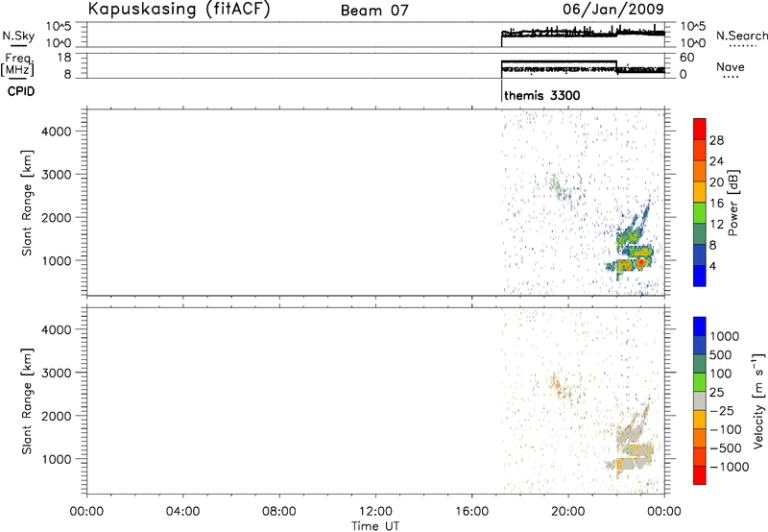768x532 pixels.
Task: Click the yellow-orange swatch in Power colorbar
Action: click(700, 191)
